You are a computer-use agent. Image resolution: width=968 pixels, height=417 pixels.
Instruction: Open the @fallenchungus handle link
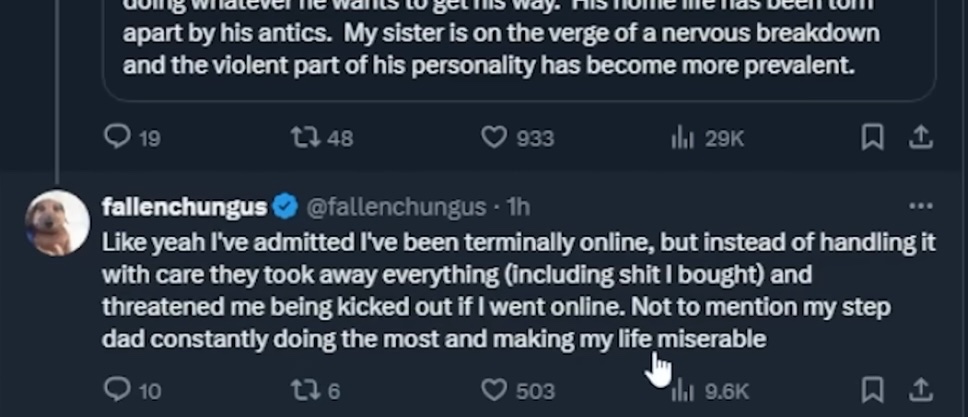pos(395,207)
